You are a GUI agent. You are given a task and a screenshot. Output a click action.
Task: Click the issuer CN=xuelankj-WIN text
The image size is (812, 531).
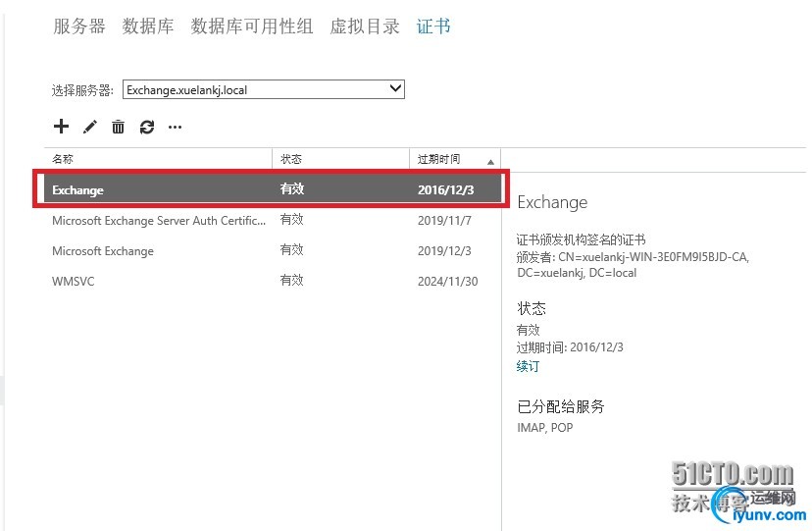coord(633,265)
